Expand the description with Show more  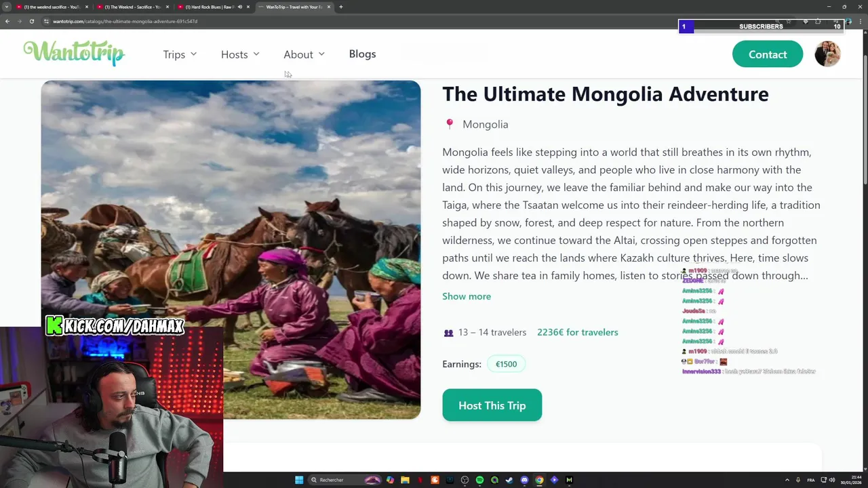(x=467, y=296)
